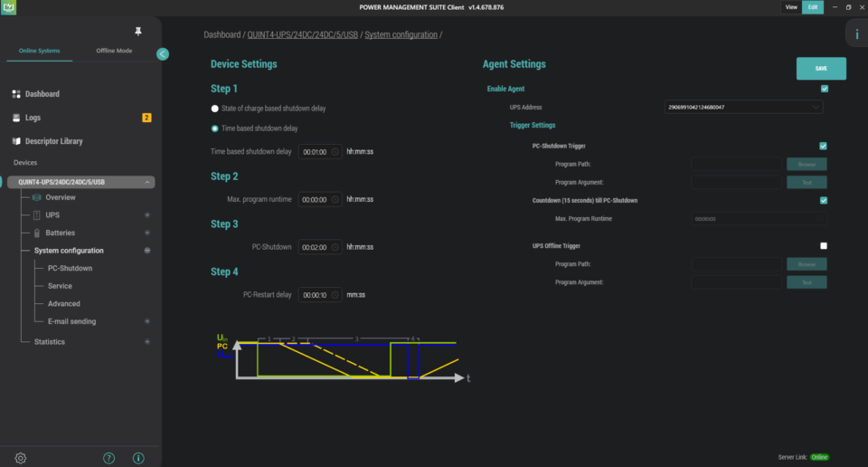Open the Service tree item
868x467 pixels.
60,286
